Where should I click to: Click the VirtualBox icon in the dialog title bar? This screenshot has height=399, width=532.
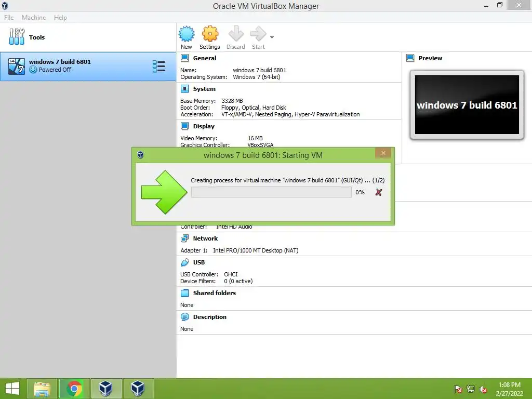pyautogui.click(x=140, y=155)
